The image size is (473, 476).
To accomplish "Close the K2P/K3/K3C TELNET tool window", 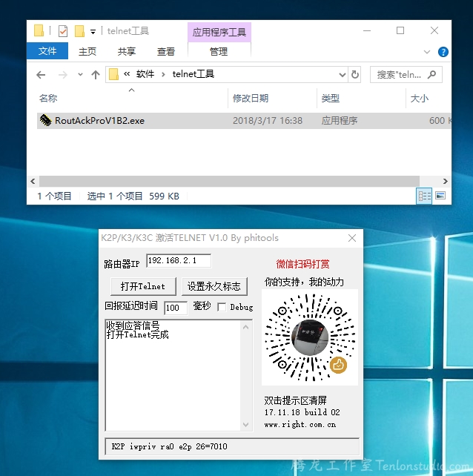I will point(352,238).
